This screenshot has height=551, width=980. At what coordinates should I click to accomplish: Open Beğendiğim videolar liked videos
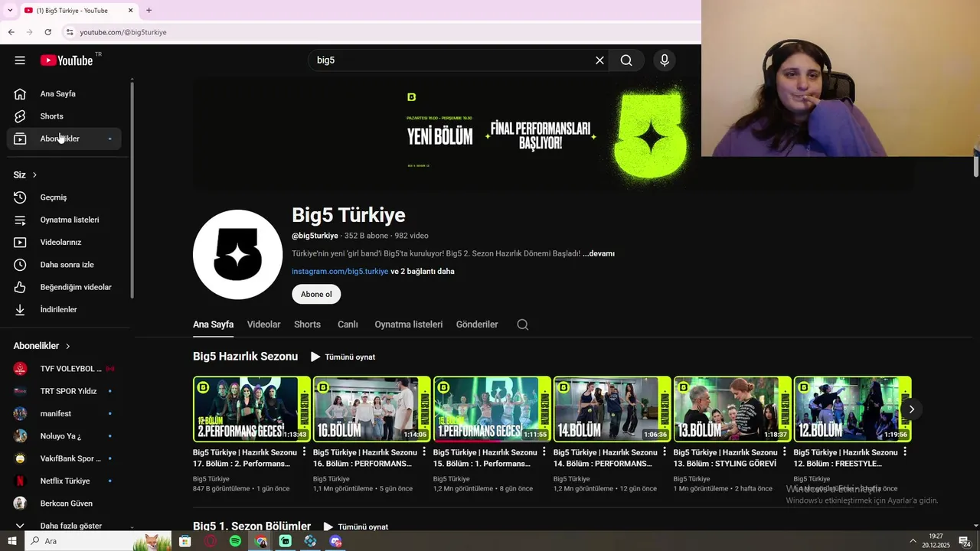click(64, 287)
